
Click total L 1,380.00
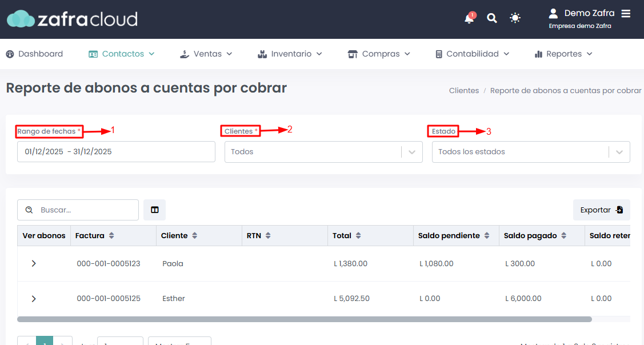(x=350, y=264)
